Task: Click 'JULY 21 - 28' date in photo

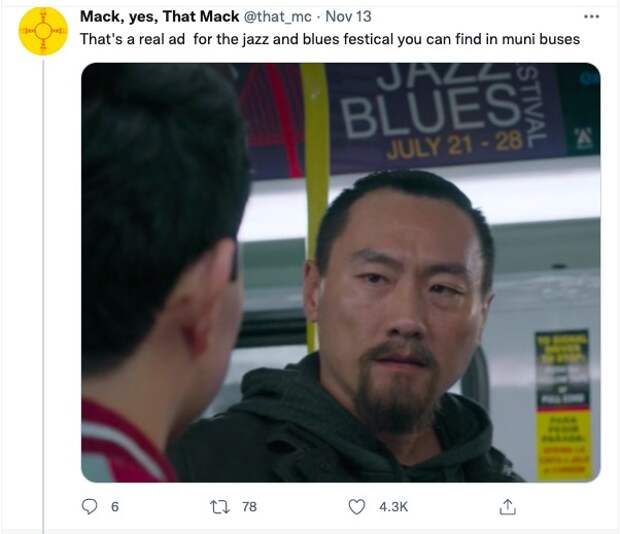Action: [456, 145]
